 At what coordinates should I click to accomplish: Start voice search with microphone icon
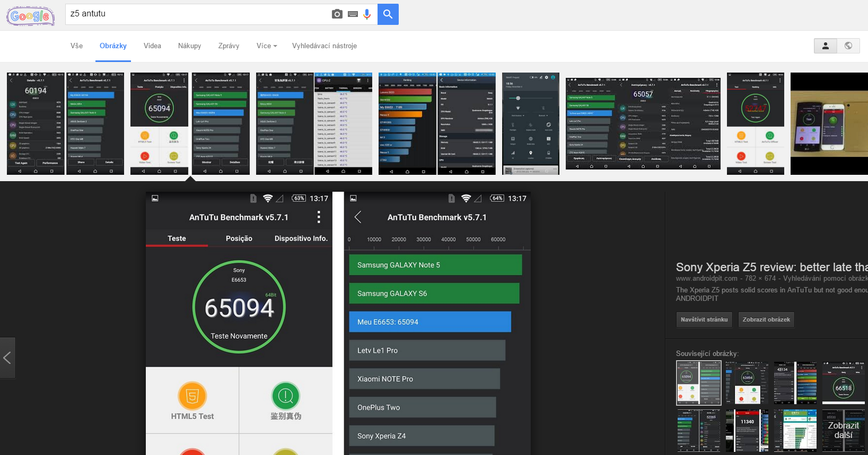[367, 14]
